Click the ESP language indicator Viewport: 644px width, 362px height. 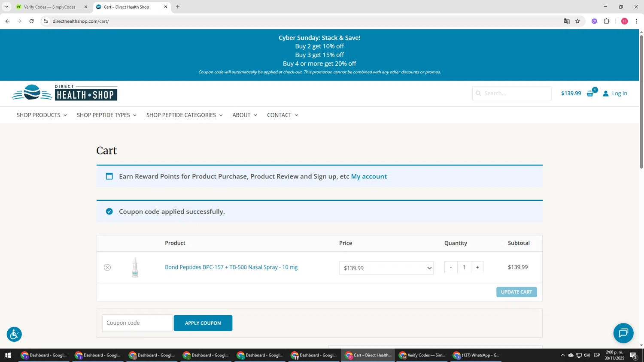coord(597,355)
